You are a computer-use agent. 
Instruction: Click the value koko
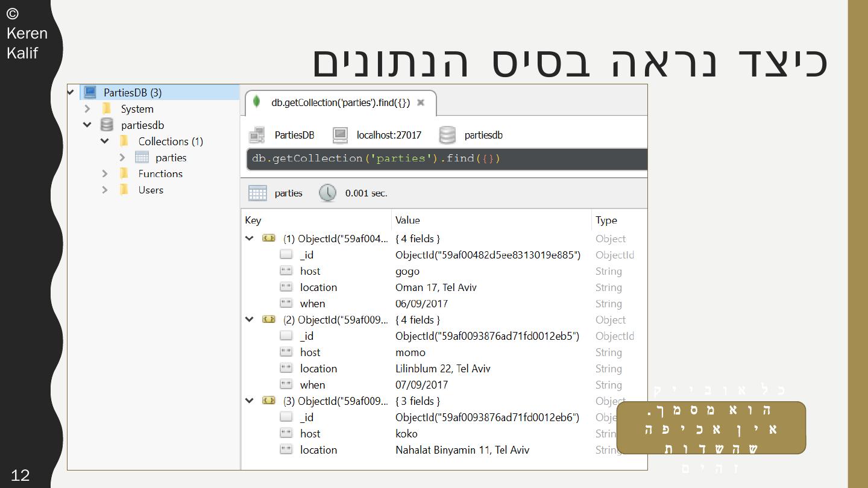pyautogui.click(x=406, y=433)
